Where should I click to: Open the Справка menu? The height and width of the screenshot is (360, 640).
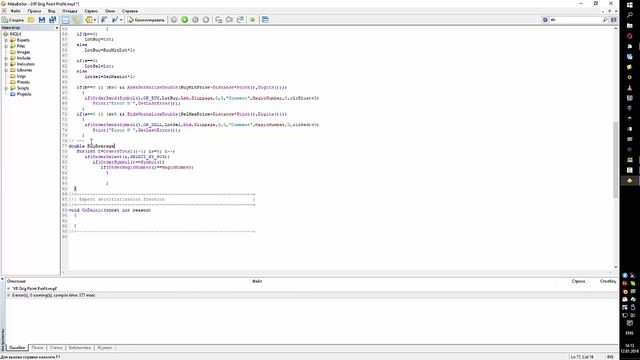point(130,11)
